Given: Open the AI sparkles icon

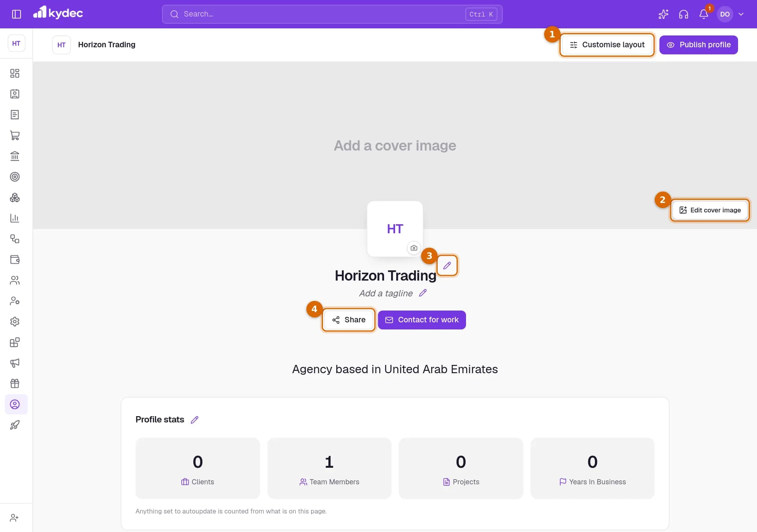Looking at the screenshot, I should pos(663,14).
